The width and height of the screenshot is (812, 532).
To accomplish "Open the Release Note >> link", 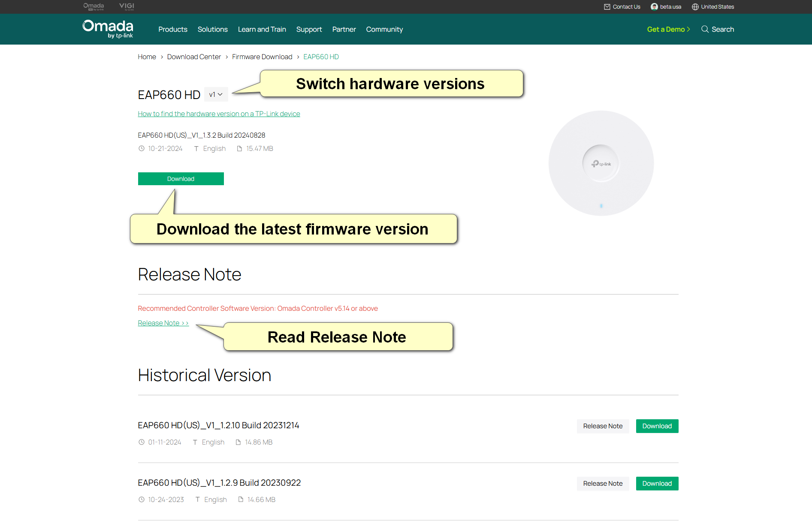I will click(x=163, y=323).
